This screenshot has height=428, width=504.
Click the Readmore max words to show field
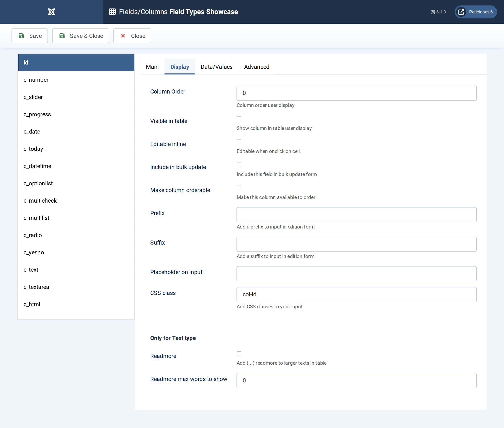pyautogui.click(x=356, y=381)
